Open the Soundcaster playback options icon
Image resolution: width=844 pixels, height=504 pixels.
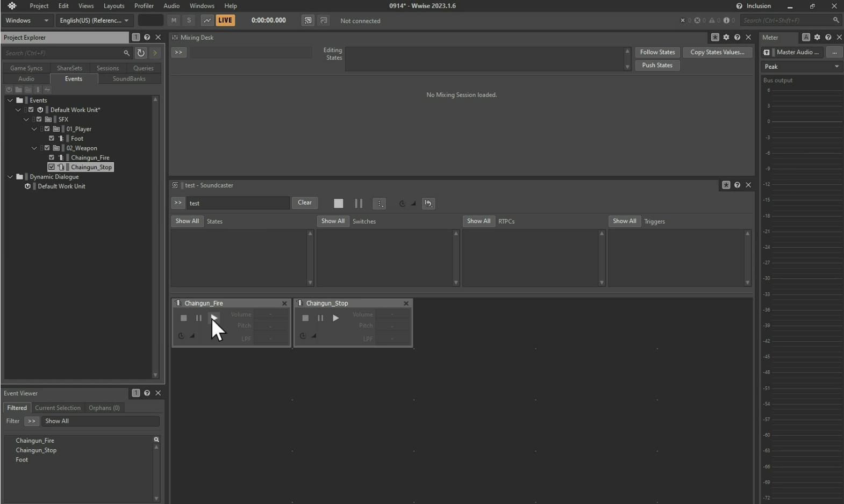click(380, 203)
